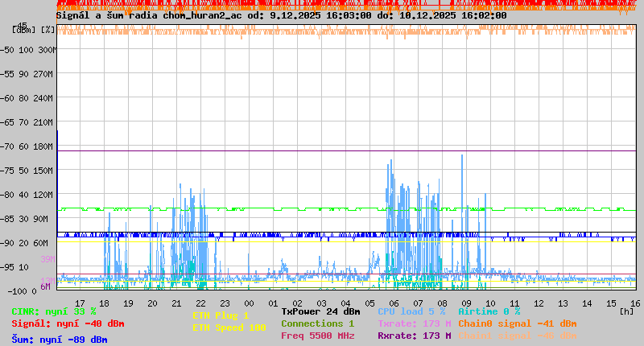Click the Freq 5500 MHz legend label
Viewport: 644px width, 346px height.
pos(317,336)
